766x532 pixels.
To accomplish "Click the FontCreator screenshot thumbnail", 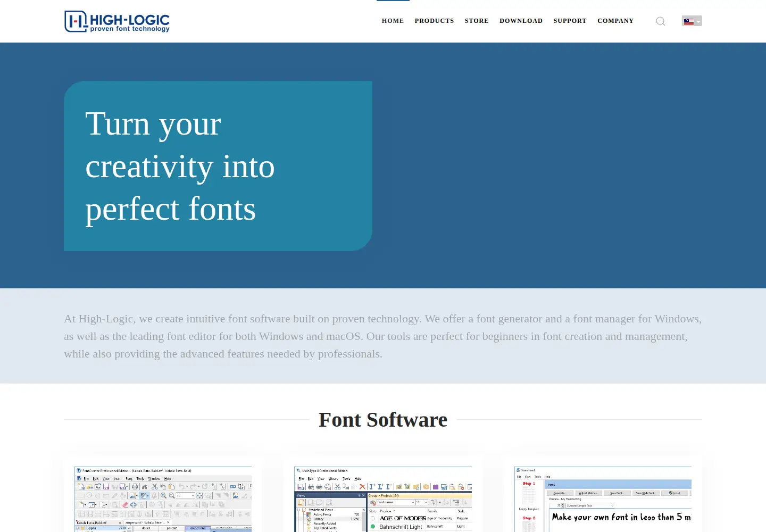I will [163, 499].
